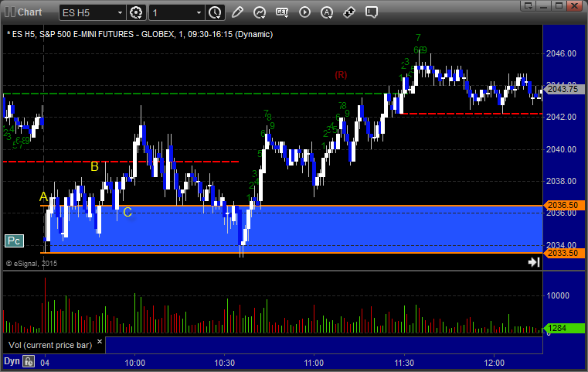Toggle the lock icon next to Dyn
Screen dimensions: 588x372
(x=29, y=361)
